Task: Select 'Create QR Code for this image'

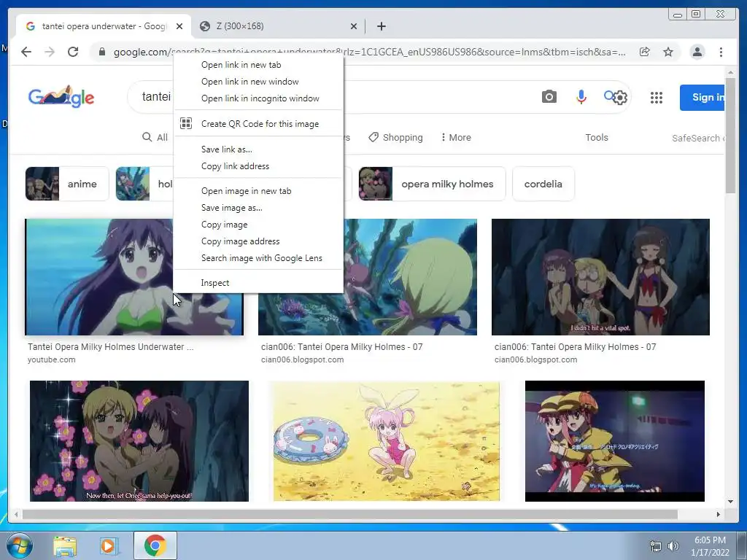Action: (x=258, y=124)
